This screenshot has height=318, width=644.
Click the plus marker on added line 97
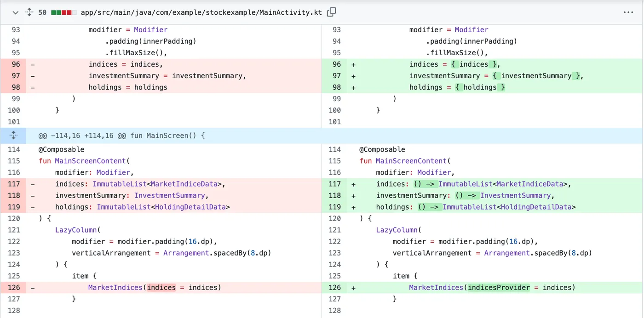click(x=353, y=76)
